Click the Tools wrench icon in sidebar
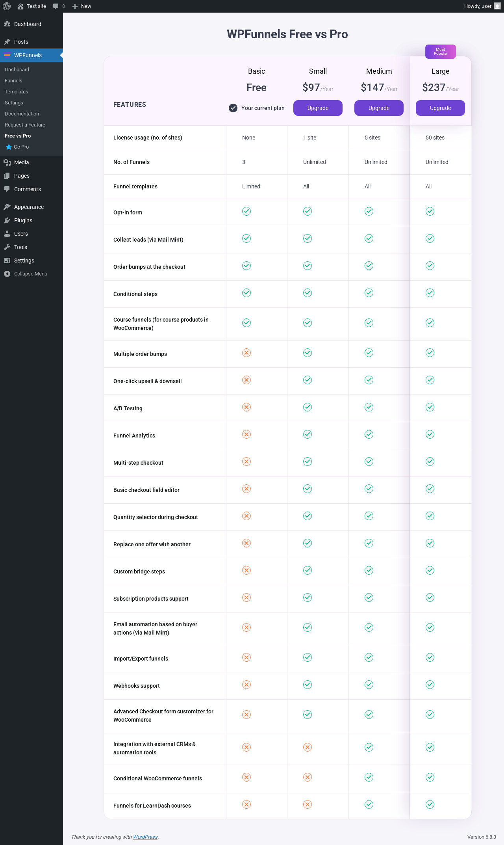The height and width of the screenshot is (845, 504). click(x=7, y=247)
